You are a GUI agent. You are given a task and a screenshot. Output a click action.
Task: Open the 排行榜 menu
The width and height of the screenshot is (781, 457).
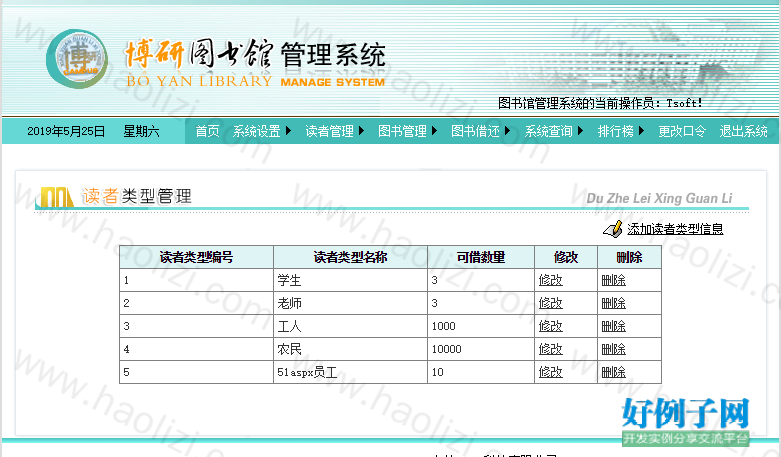point(616,131)
